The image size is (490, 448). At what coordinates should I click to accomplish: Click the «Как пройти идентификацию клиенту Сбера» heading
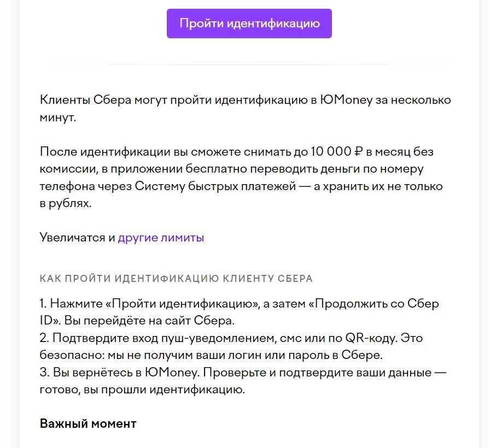176,279
